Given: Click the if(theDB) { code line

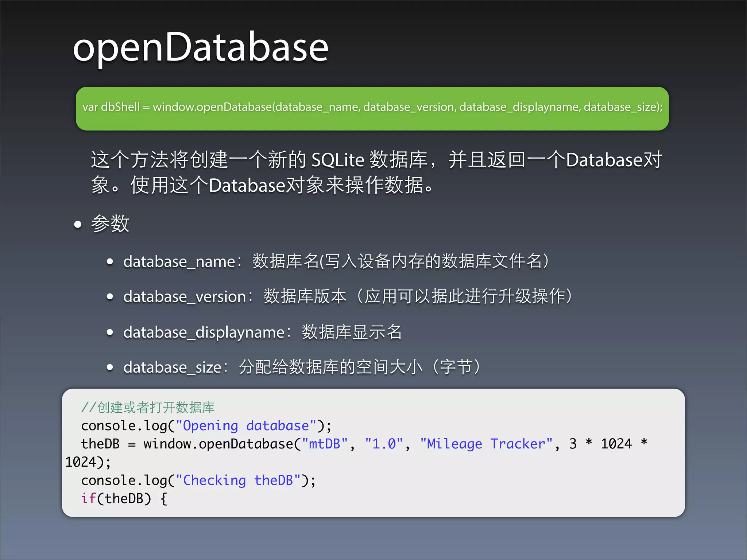Looking at the screenshot, I should pyautogui.click(x=124, y=499).
